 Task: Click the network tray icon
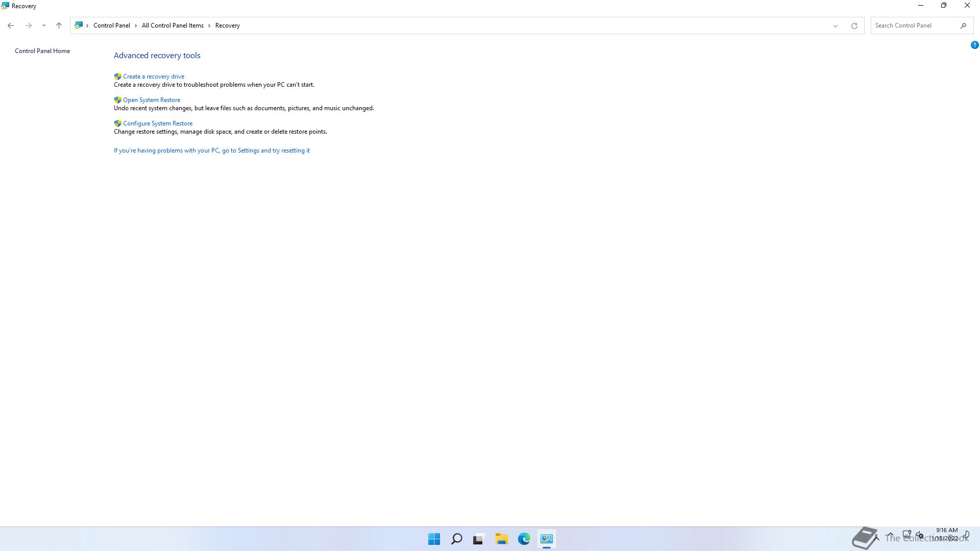907,535
